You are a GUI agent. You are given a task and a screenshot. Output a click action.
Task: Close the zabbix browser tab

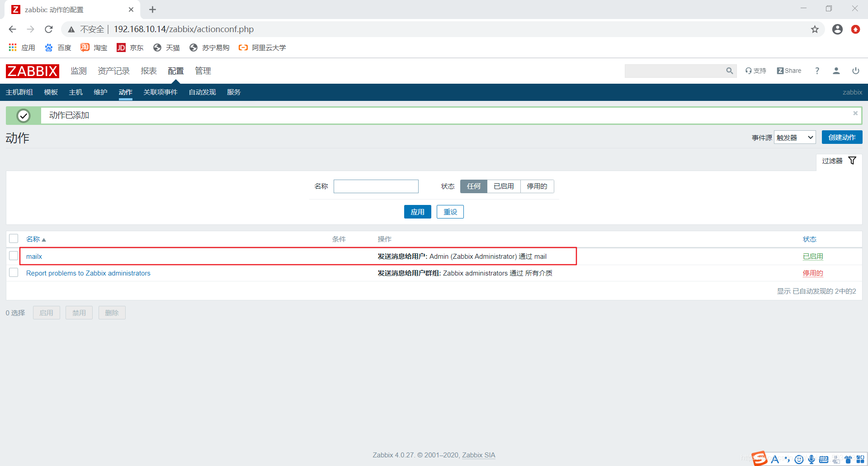(x=131, y=10)
